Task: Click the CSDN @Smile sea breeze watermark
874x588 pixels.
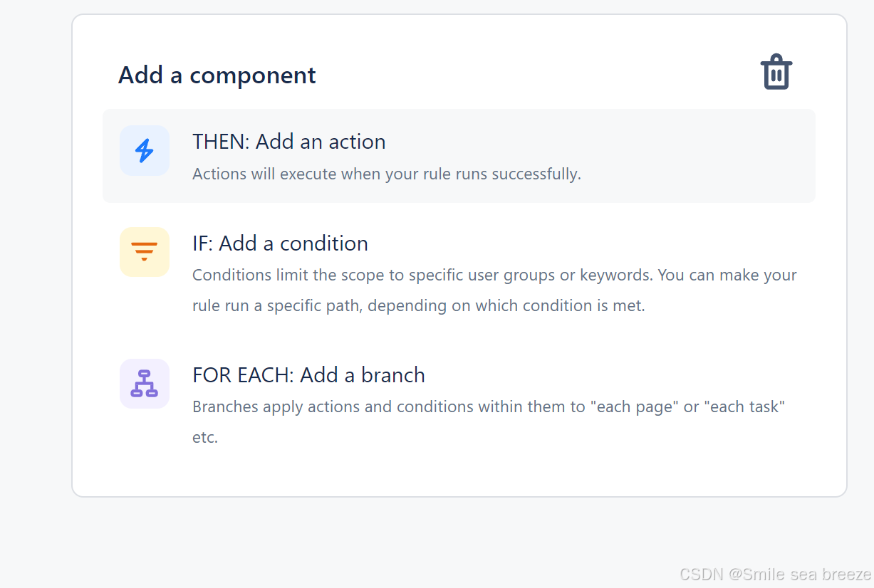Action: [775, 574]
